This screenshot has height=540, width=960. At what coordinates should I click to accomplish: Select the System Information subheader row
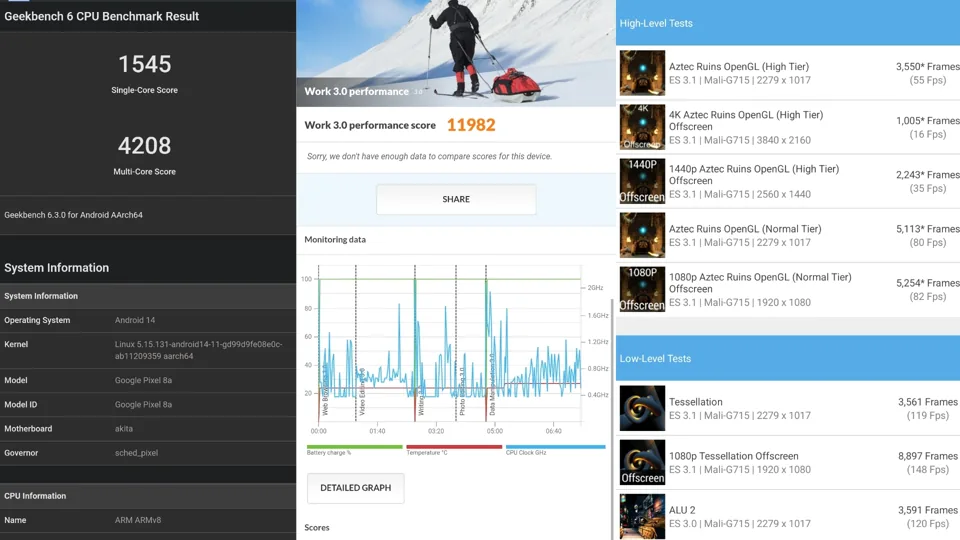coord(148,296)
